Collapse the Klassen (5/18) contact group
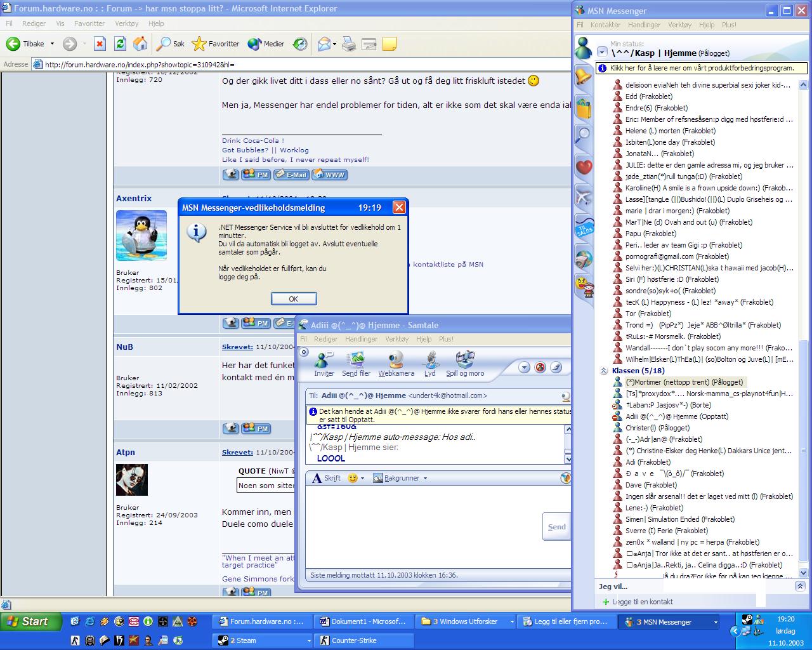The image size is (812, 650). [x=605, y=371]
